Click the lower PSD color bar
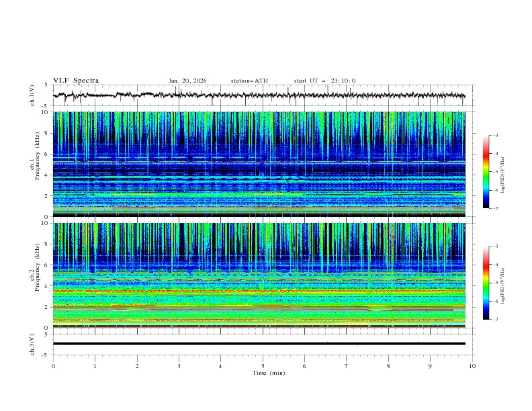This screenshot has width=532, height=411. [x=486, y=283]
